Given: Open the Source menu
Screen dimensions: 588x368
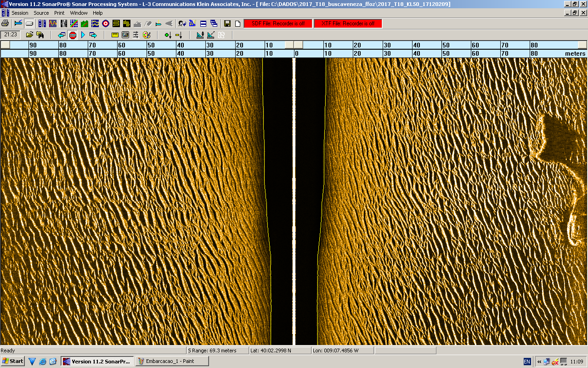Looking at the screenshot, I should pyautogui.click(x=41, y=13).
